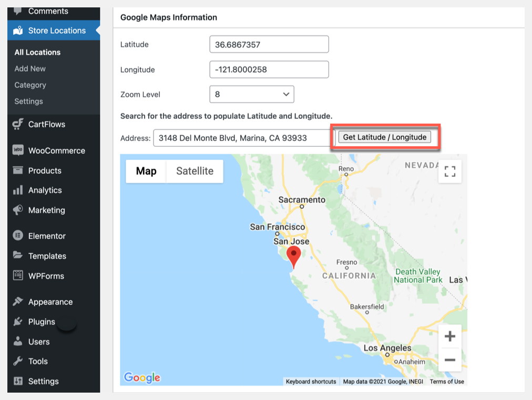532x400 pixels.
Task: Click the WPForms icon in sidebar
Action: click(x=18, y=276)
